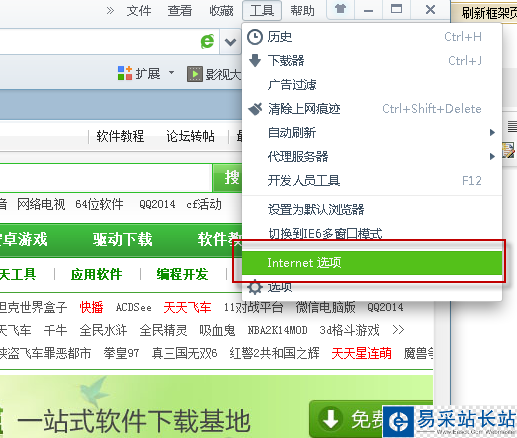This screenshot has width=517, height=438.
Task: Open the 文件 (File) menu
Action: click(139, 11)
